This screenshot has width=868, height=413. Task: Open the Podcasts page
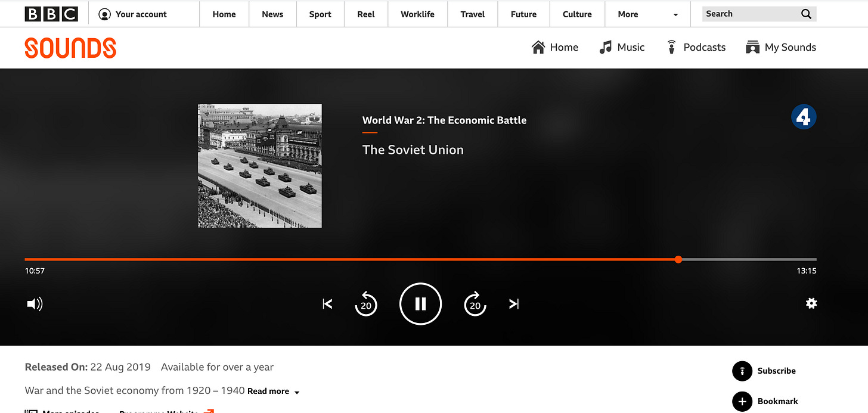(x=695, y=47)
